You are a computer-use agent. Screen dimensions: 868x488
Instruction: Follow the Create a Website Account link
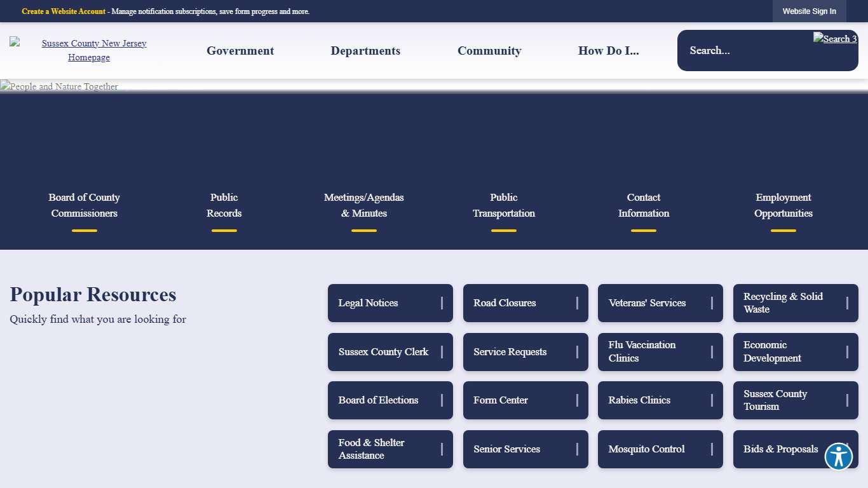coord(64,11)
